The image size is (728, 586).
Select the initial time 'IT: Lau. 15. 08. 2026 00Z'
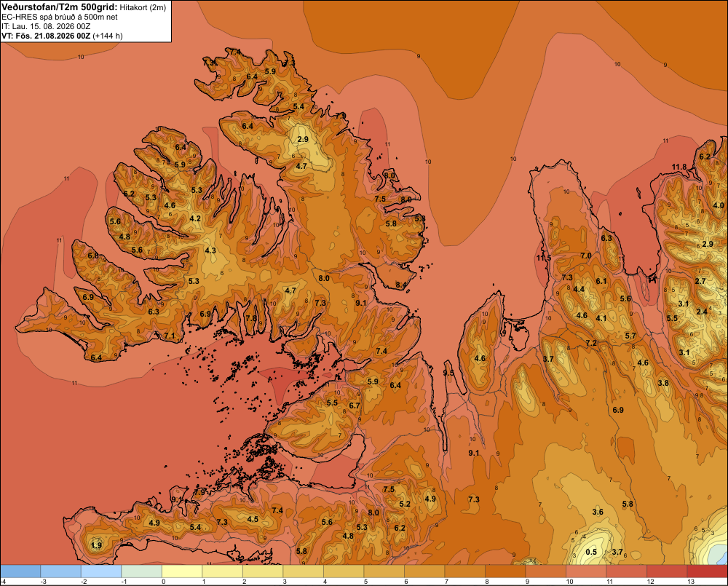point(46,26)
